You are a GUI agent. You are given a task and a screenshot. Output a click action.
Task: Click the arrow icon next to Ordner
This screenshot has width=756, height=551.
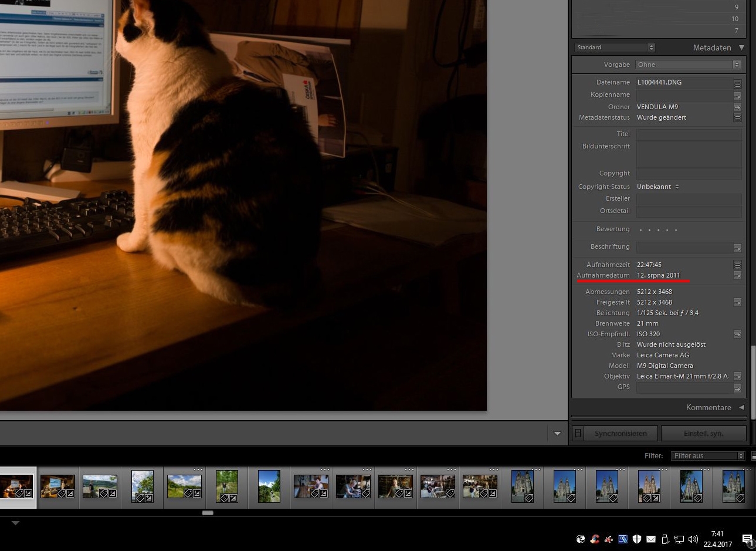click(x=737, y=107)
